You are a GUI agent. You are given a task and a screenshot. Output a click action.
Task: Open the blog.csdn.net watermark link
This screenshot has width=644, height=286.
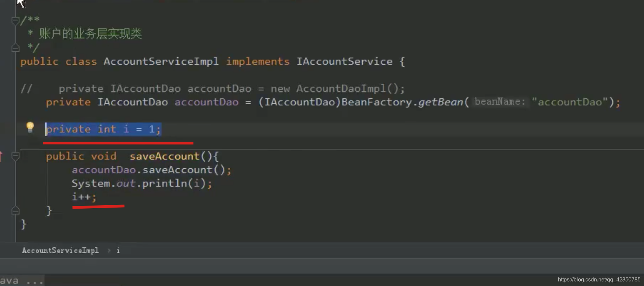click(599, 280)
